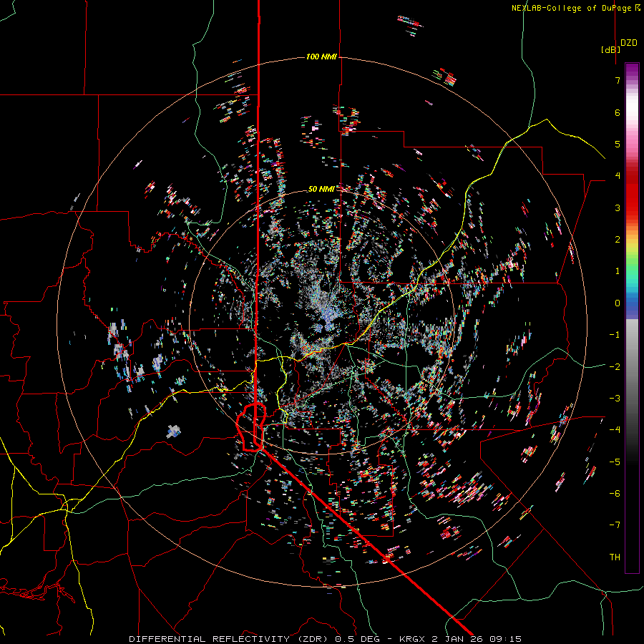The height and width of the screenshot is (644, 644).
Task: Click the -3 scale value
Action: pyautogui.click(x=615, y=399)
